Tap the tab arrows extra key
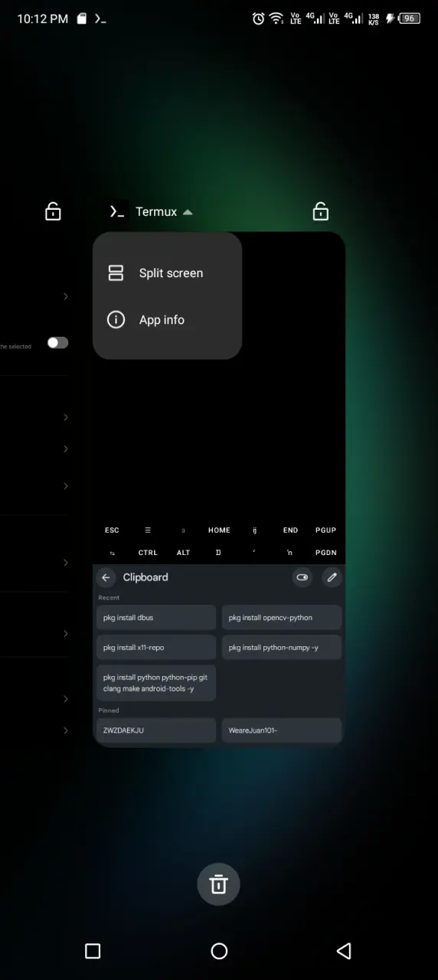 click(113, 553)
